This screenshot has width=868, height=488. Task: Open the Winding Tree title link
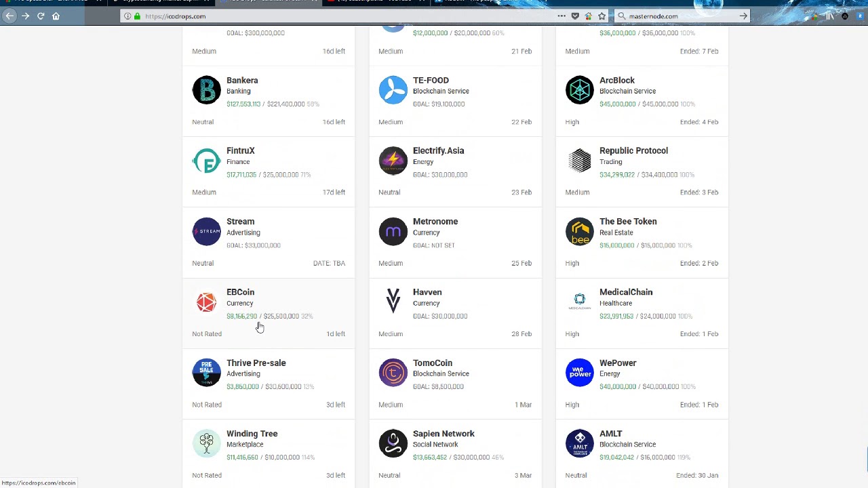click(252, 434)
